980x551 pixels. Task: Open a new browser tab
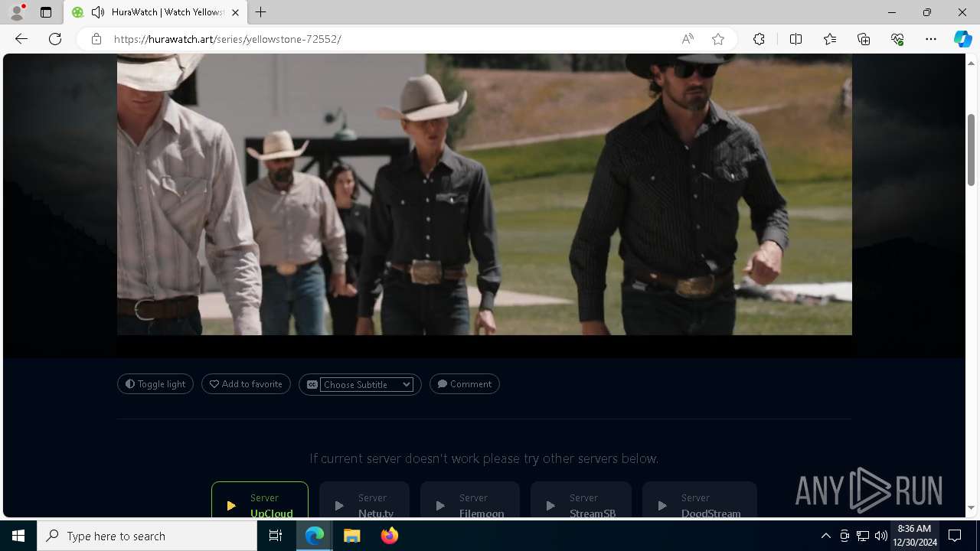pyautogui.click(x=261, y=12)
